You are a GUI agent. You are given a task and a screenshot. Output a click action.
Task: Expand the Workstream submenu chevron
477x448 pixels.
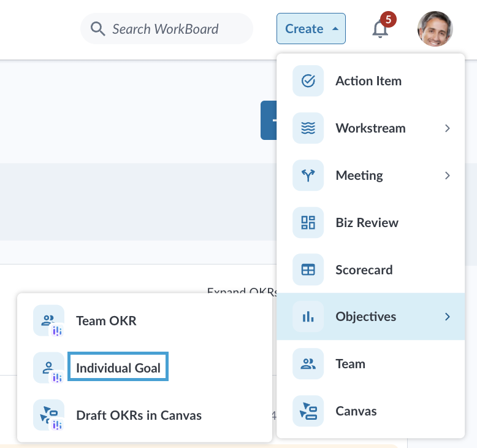pyautogui.click(x=447, y=128)
